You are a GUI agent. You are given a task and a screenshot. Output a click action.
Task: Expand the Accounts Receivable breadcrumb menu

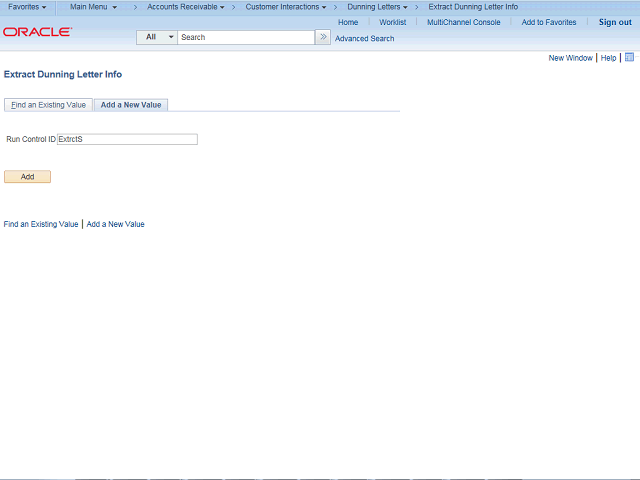coord(186,7)
